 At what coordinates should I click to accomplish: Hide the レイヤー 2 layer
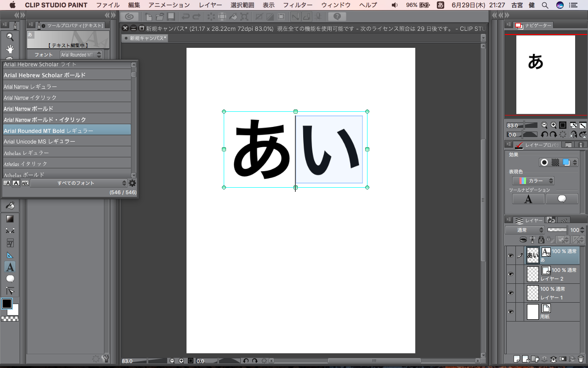pos(510,274)
